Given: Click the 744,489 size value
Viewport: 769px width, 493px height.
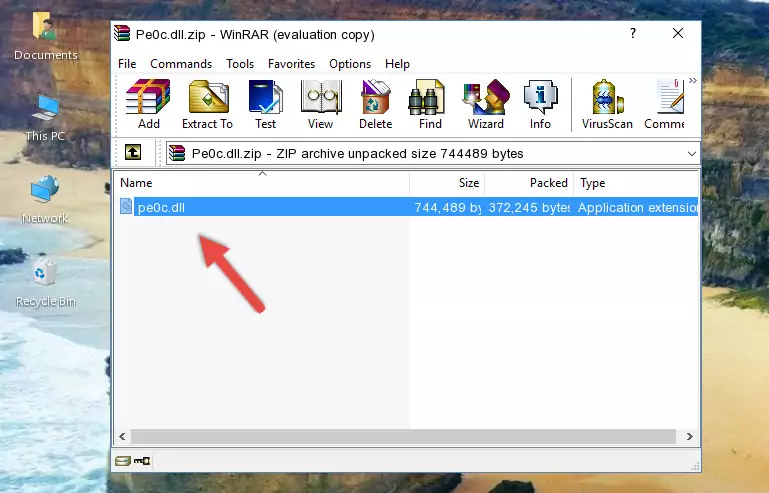Looking at the screenshot, I should tap(448, 208).
